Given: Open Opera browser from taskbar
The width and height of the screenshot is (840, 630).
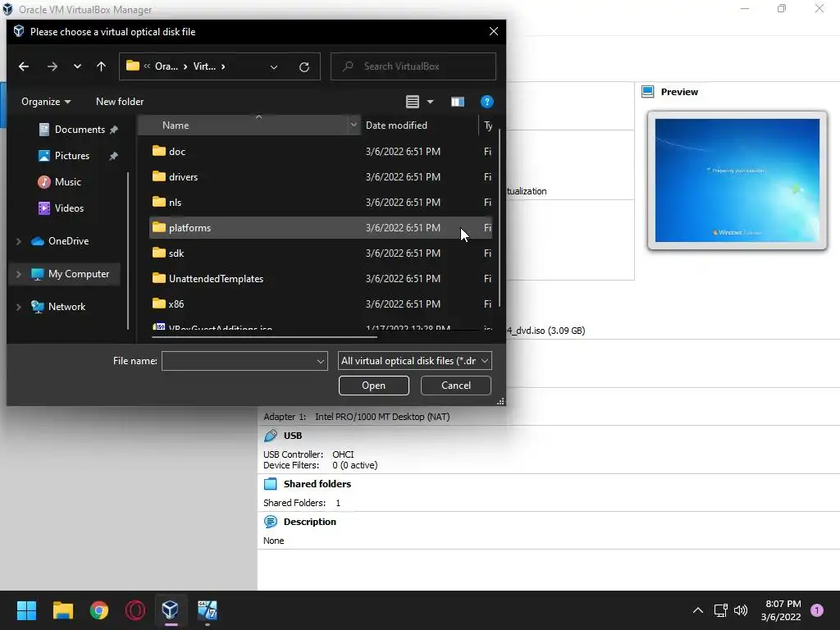Looking at the screenshot, I should coord(135,610).
